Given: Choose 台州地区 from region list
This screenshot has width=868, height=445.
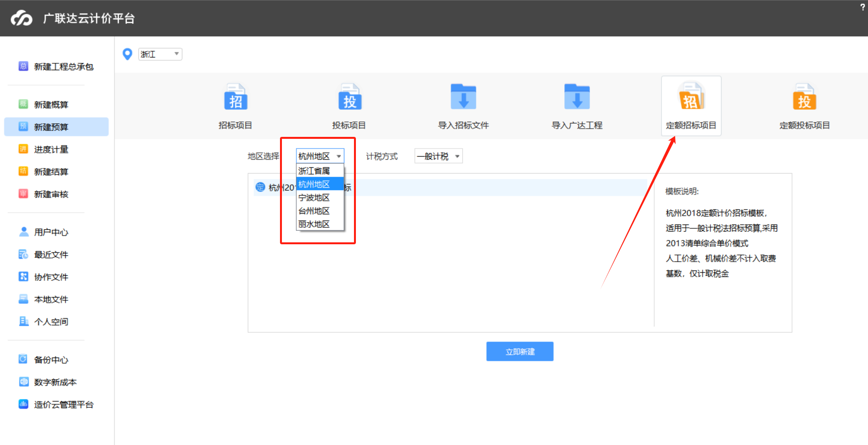Looking at the screenshot, I should click(x=320, y=211).
